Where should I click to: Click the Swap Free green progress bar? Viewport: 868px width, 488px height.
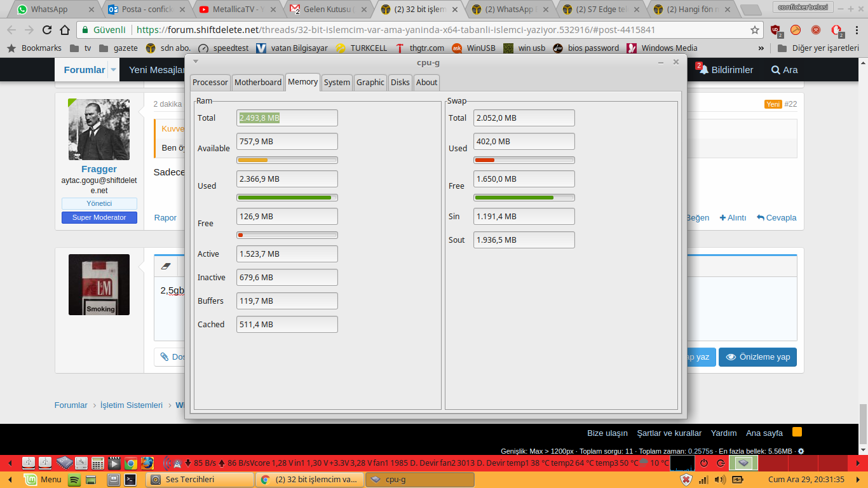[524, 198]
